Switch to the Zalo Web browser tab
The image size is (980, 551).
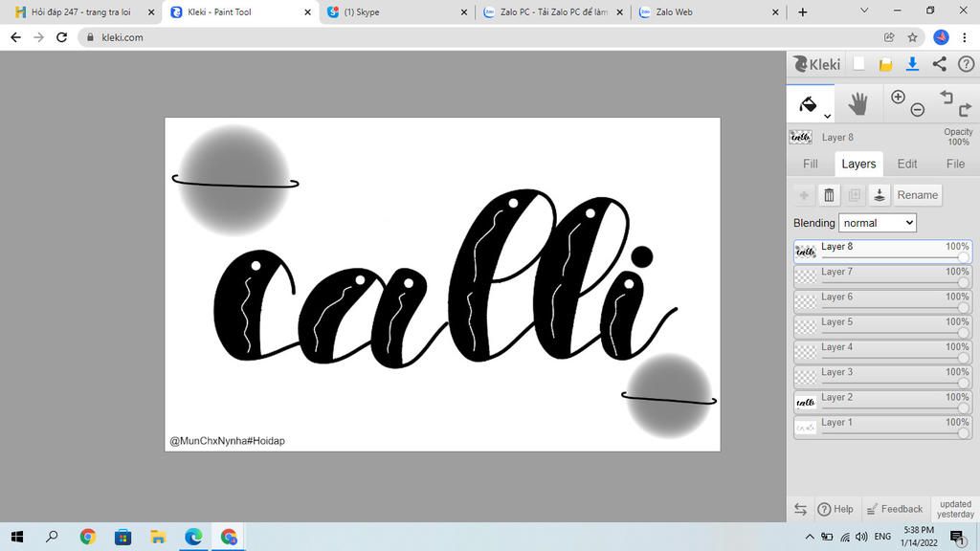(707, 11)
